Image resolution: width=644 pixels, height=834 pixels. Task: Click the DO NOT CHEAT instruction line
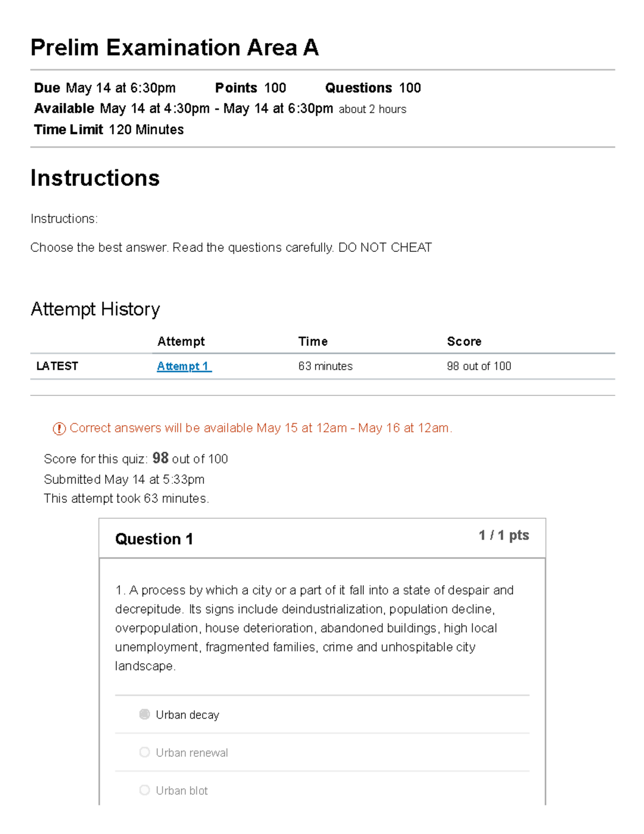[231, 248]
